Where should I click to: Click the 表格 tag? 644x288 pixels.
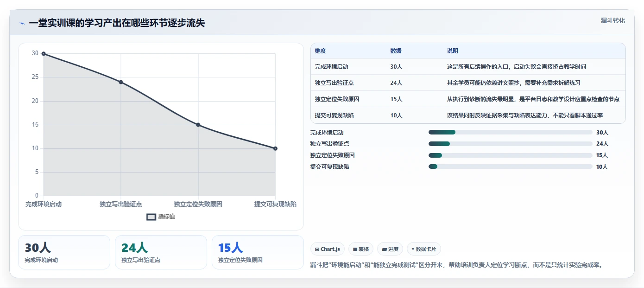coord(361,249)
